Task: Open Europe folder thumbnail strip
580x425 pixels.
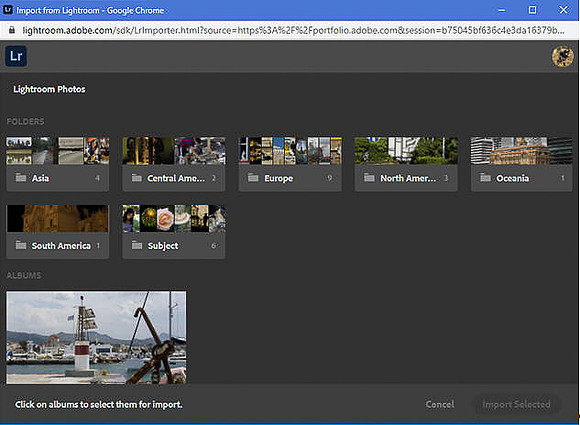Action: point(290,151)
